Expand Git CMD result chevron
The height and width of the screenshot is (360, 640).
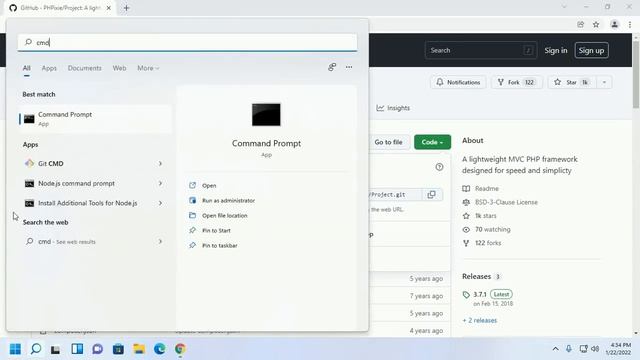click(x=160, y=163)
